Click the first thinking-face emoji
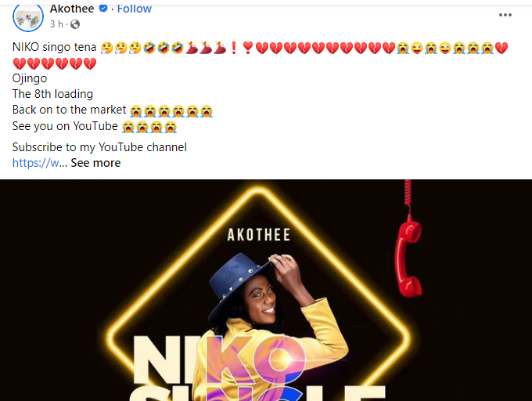 point(107,48)
